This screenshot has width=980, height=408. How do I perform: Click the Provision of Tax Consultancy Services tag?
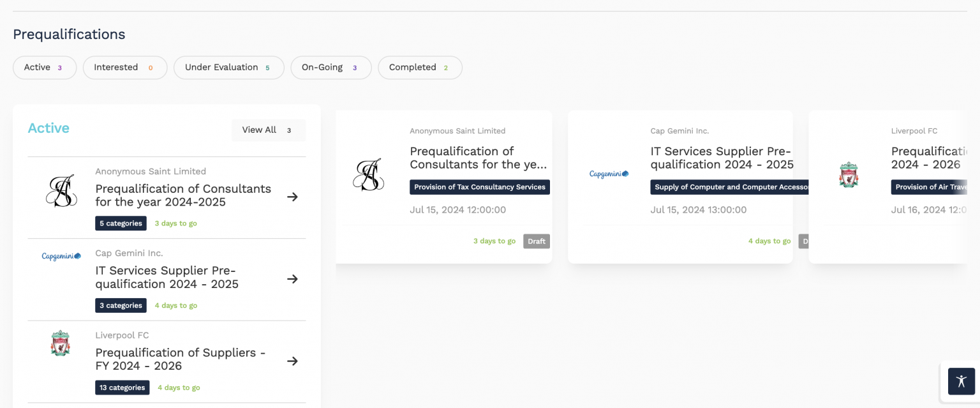480,187
